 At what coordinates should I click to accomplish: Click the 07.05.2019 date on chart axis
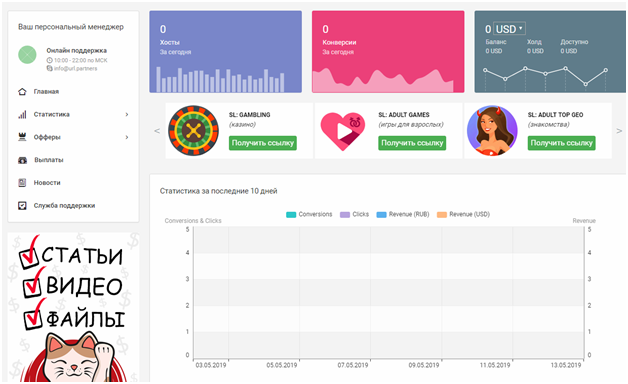tap(353, 365)
